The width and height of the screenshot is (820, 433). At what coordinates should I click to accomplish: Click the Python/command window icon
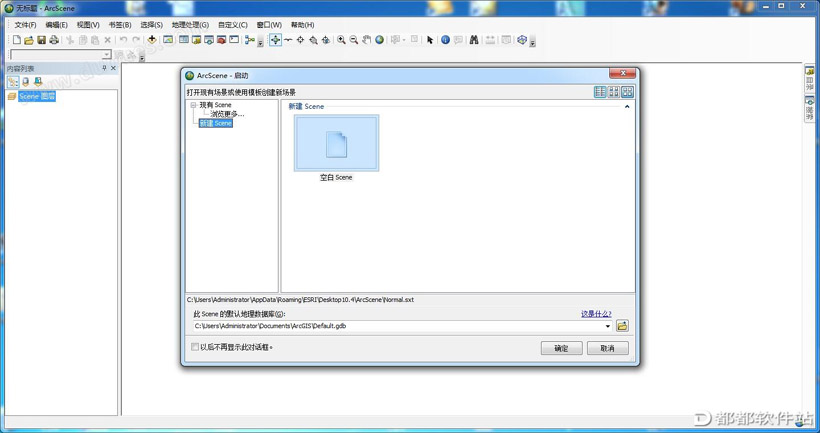(234, 40)
